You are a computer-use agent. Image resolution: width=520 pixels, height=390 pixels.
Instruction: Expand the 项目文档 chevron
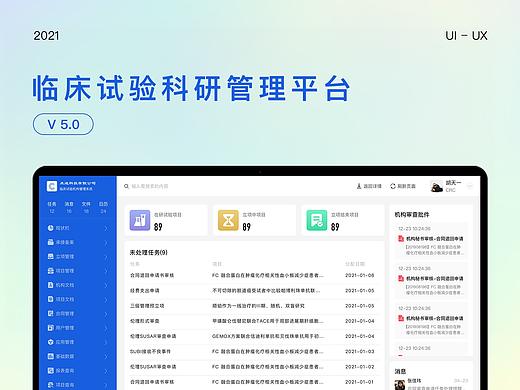click(x=106, y=300)
